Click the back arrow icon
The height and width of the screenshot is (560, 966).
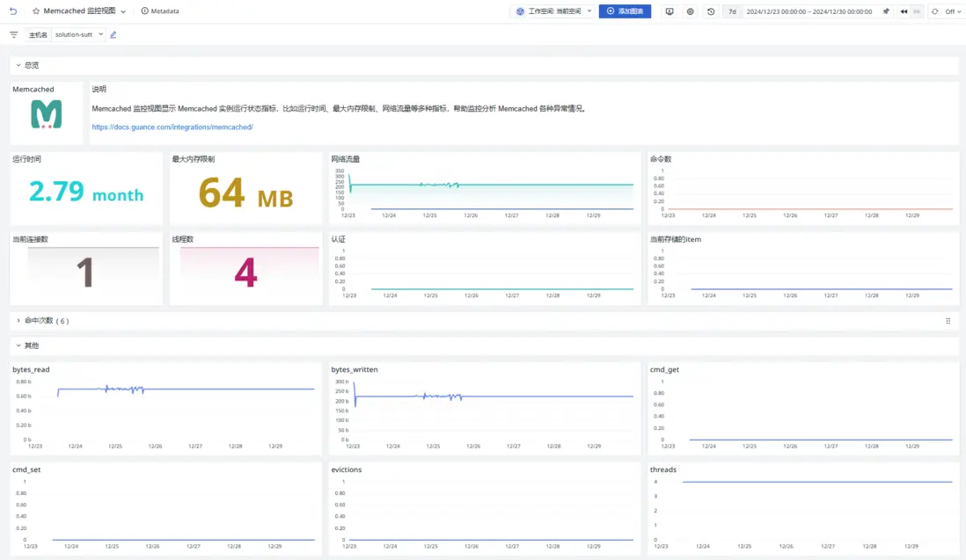[13, 11]
